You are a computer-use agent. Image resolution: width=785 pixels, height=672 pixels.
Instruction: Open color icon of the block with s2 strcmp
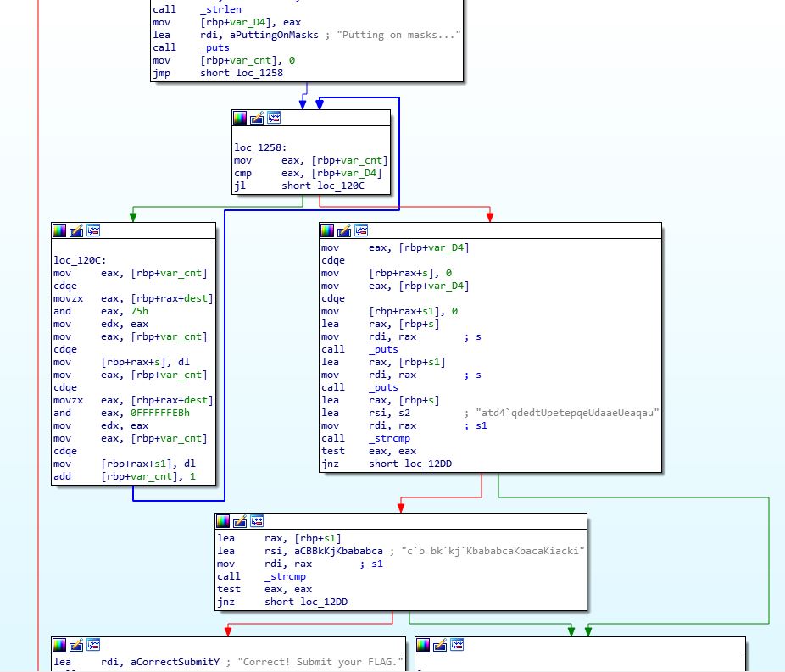point(327,230)
